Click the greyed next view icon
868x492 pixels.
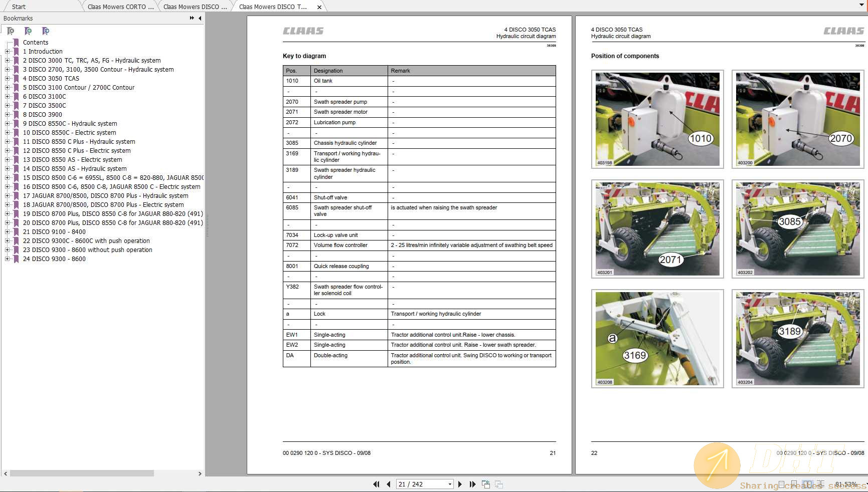pyautogui.click(x=499, y=484)
